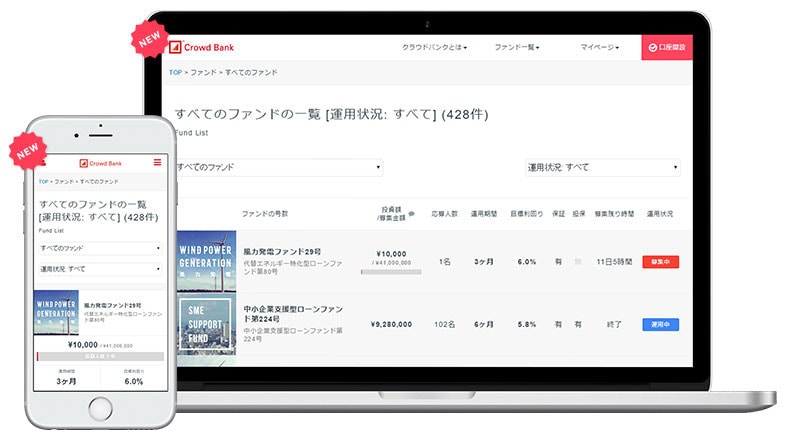The image size is (800, 440).
Task: Open the クラウドバンクとは menu on laptop
Action: point(434,47)
